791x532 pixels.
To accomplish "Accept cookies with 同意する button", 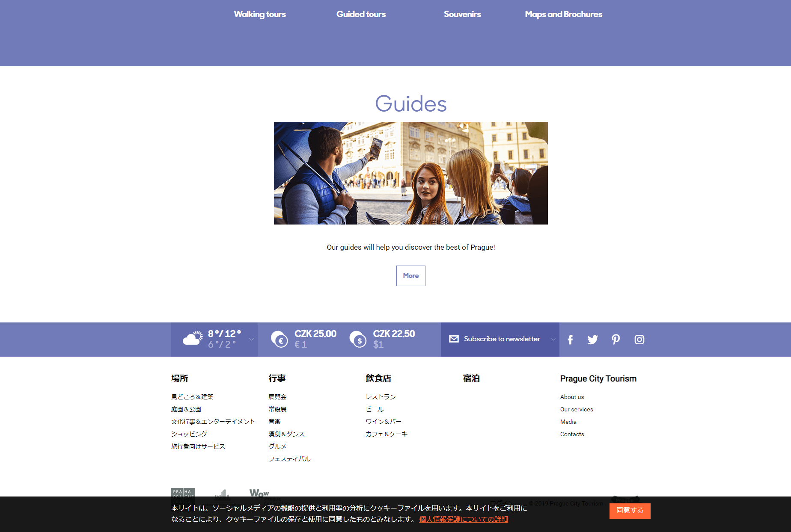I will click(630, 511).
